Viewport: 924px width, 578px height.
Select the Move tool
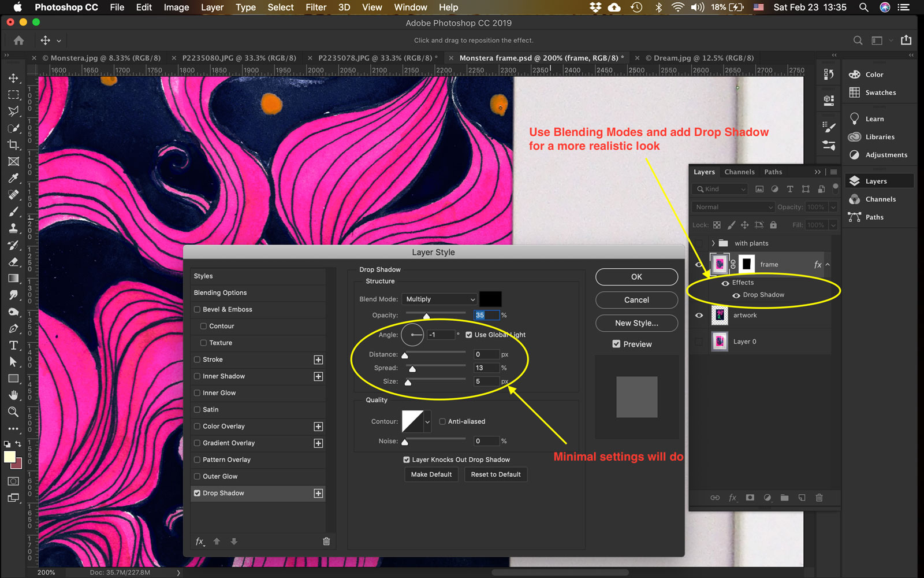13,78
